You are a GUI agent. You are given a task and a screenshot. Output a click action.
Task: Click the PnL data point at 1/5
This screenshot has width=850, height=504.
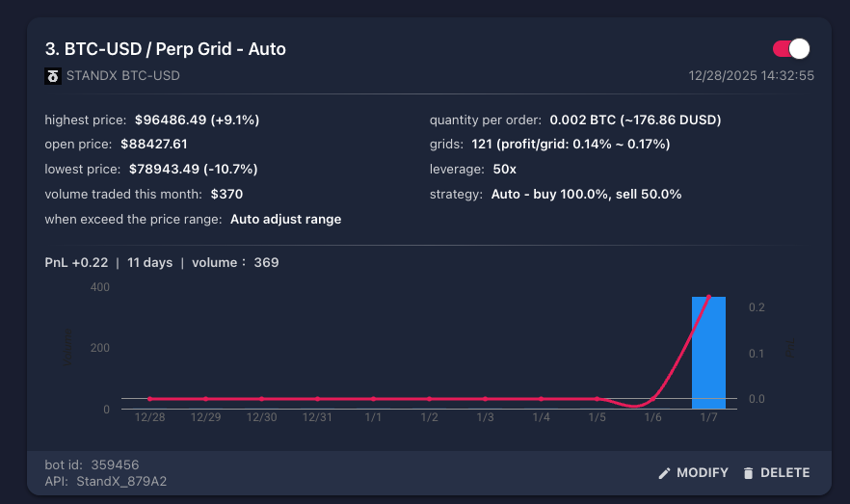(x=597, y=398)
